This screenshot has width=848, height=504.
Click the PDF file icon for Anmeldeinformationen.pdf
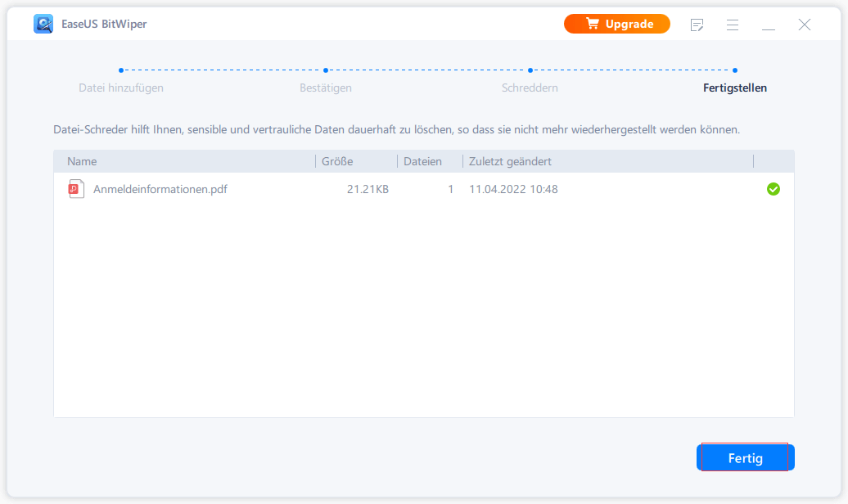[x=76, y=189]
